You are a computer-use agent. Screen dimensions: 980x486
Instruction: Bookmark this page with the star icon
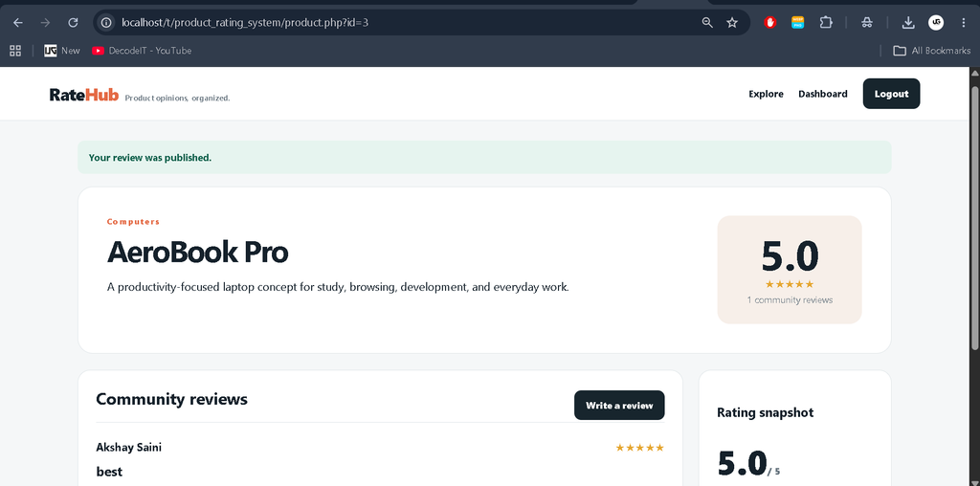(x=732, y=23)
